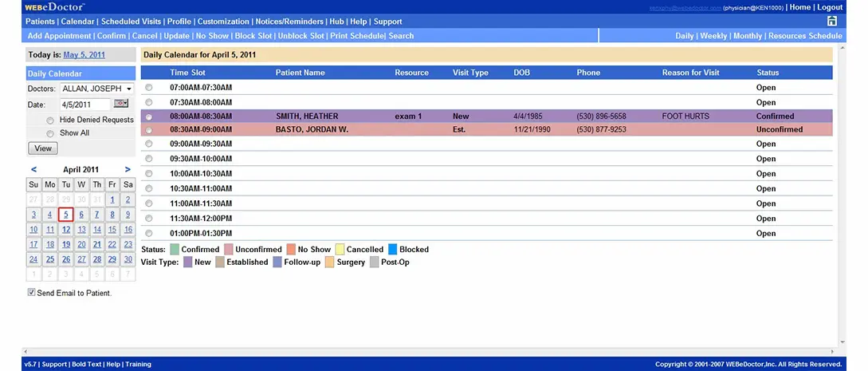Click the Home link at top right
The image size is (868, 371).
(800, 7)
